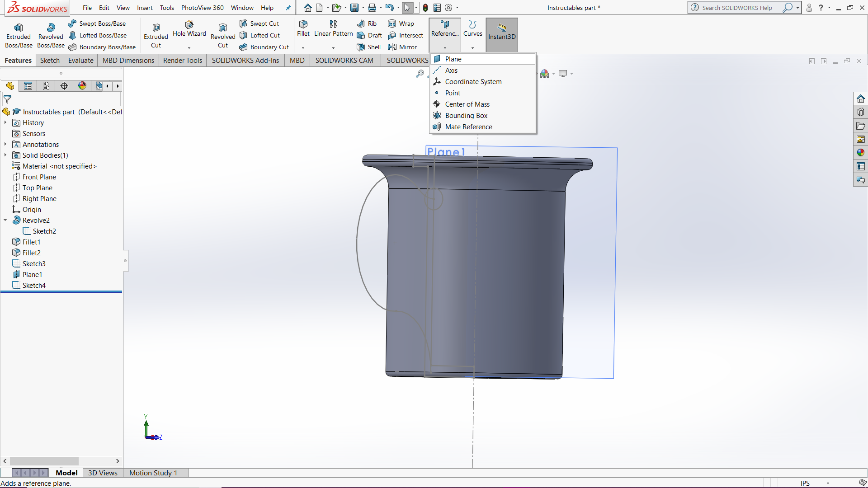Expand the History folder in the feature tree
This screenshot has width=868, height=488.
[5, 122]
